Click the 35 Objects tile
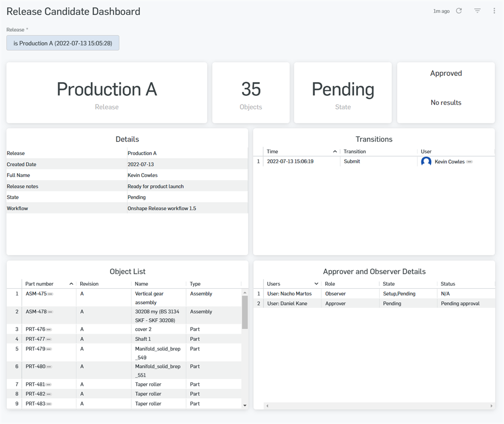Screen dimensions: 504x424 click(x=251, y=93)
